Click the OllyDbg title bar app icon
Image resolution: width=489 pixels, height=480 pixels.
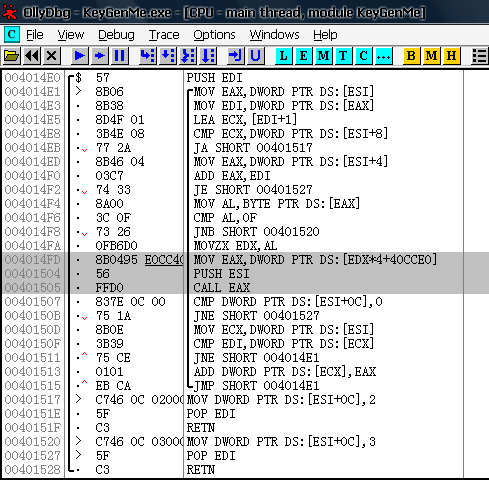(x=10, y=13)
